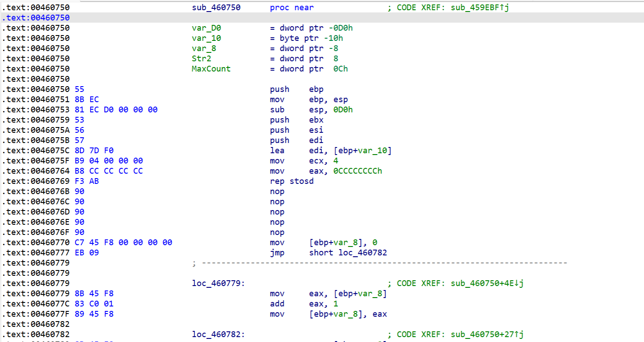Select the var_D0 variable definition name
Image resolution: width=644 pixels, height=342 pixels.
pos(206,28)
